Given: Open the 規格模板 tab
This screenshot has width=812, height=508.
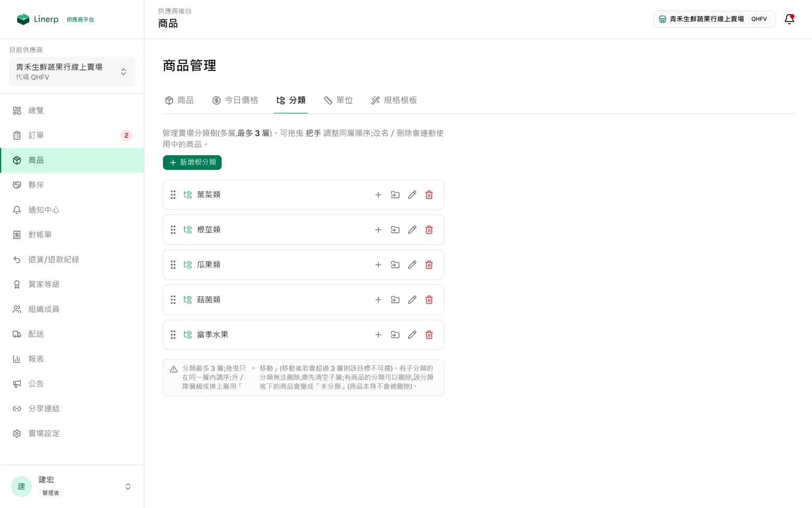Looking at the screenshot, I should click(394, 100).
